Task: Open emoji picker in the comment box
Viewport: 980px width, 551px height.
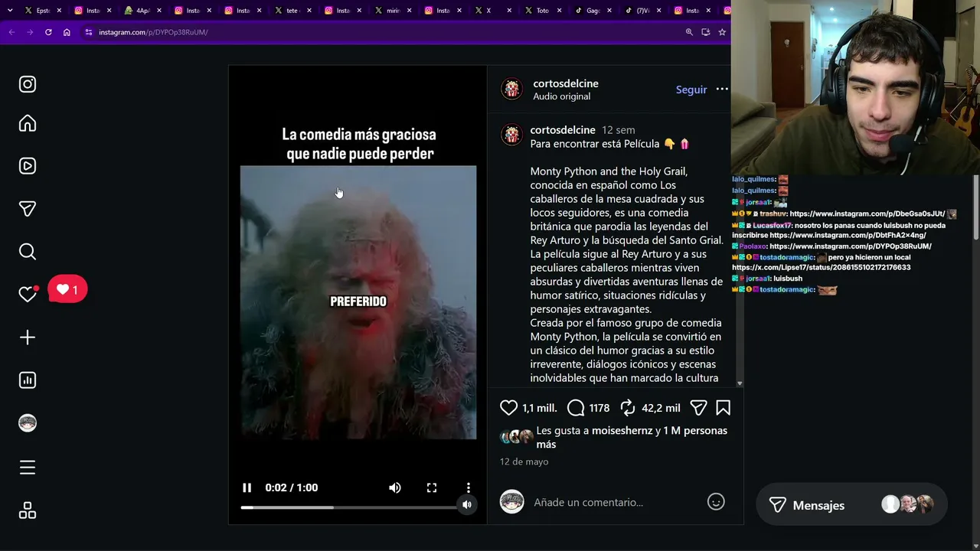Action: pos(716,502)
